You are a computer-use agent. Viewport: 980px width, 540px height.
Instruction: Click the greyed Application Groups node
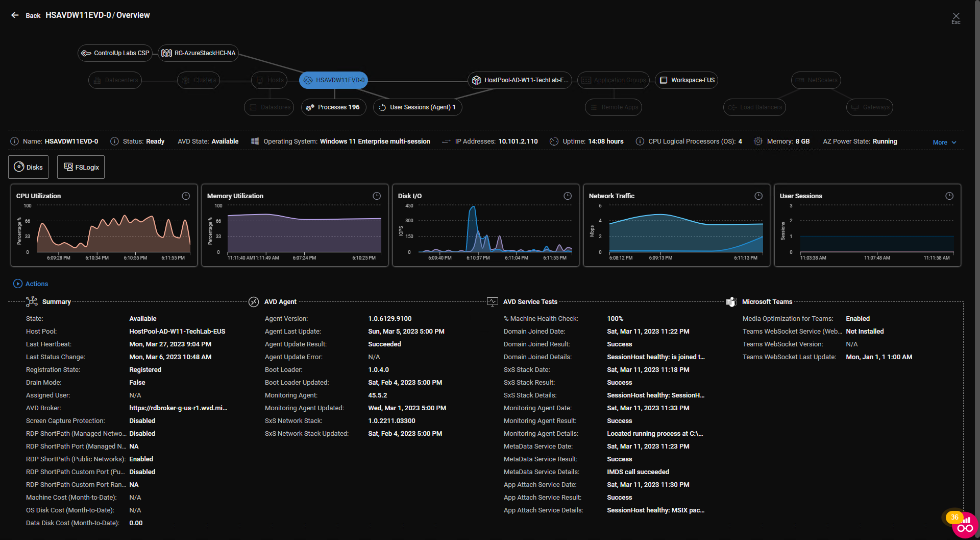[613, 80]
